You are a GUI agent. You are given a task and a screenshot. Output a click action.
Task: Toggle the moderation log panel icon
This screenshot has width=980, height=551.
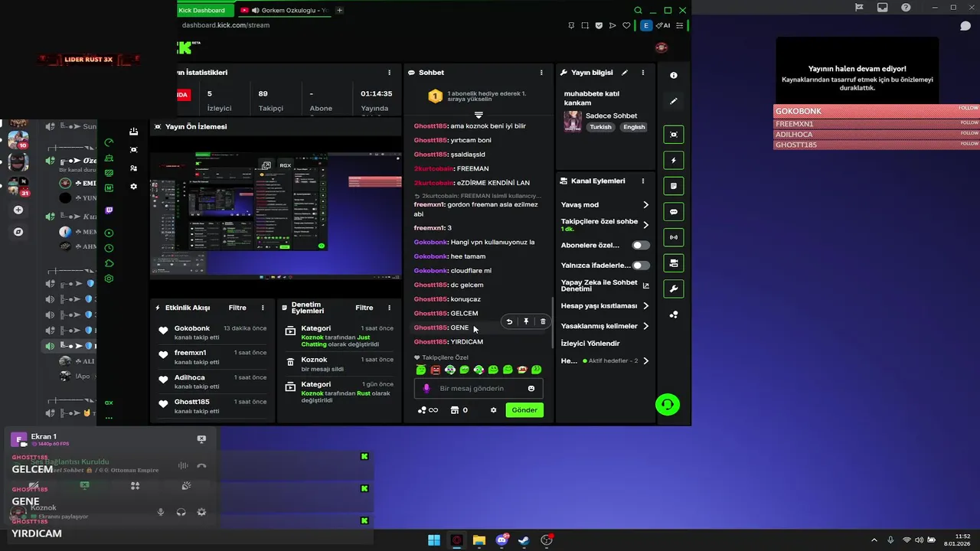pos(674,186)
